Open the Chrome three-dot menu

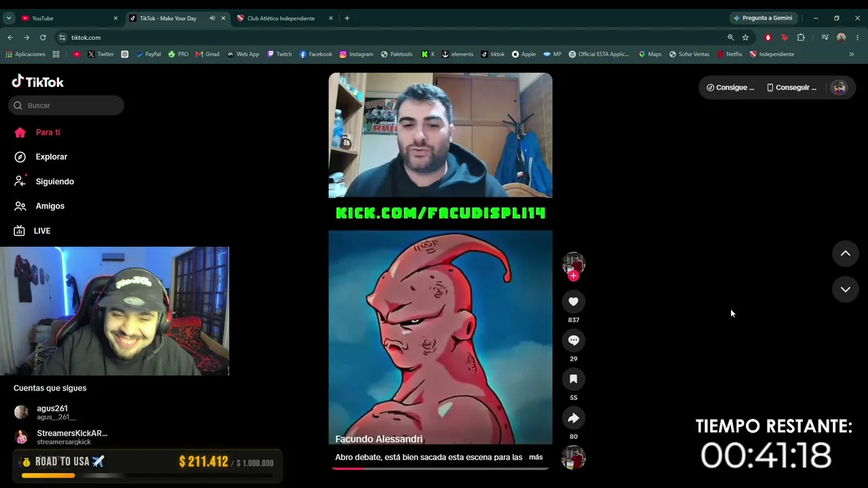858,37
